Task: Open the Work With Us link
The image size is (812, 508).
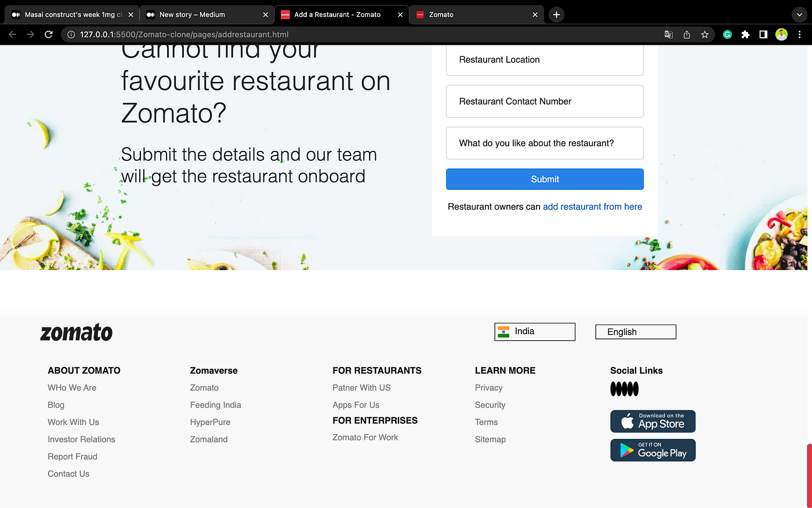Action: pos(73,422)
